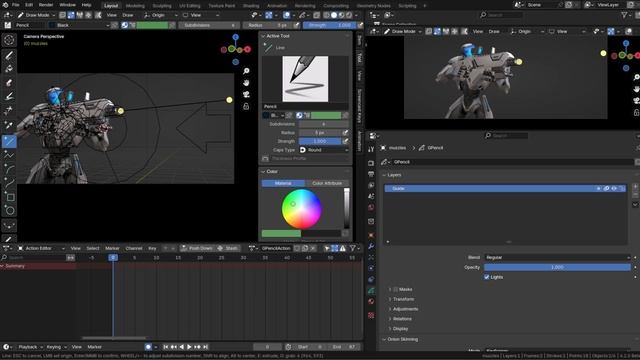
Task: Toggle Only Show Selected in Action Editor
Action: pyautogui.click(x=327, y=248)
